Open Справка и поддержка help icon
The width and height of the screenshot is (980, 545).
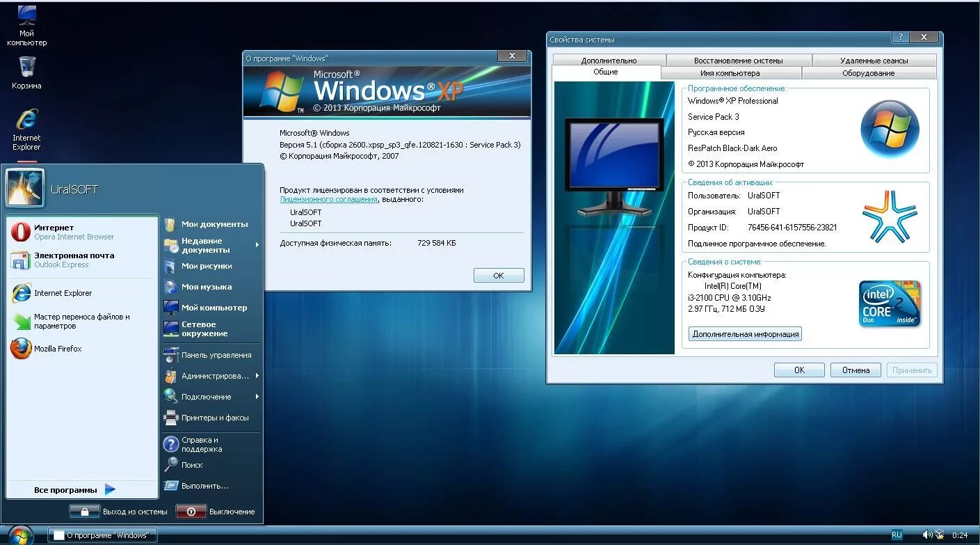click(170, 444)
